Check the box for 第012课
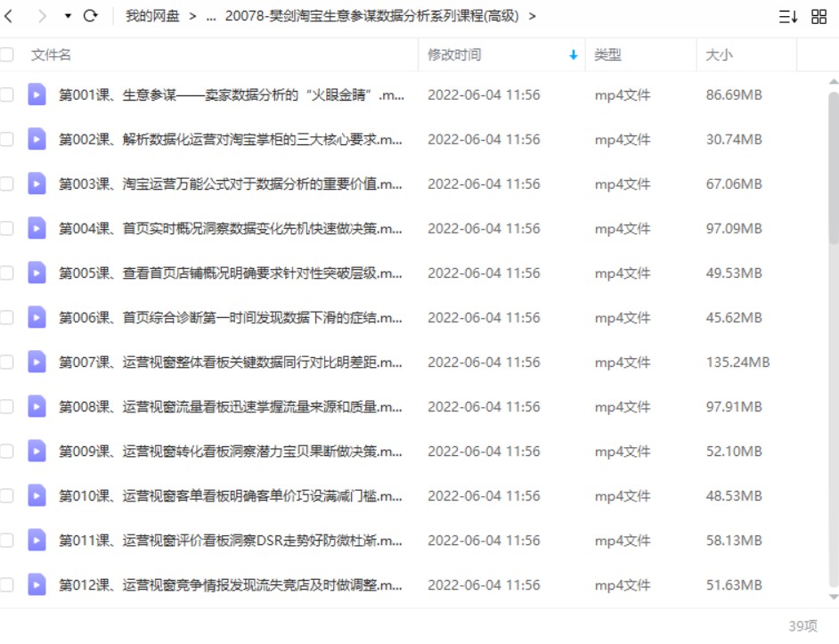The height and width of the screenshot is (644, 839). click(6, 584)
